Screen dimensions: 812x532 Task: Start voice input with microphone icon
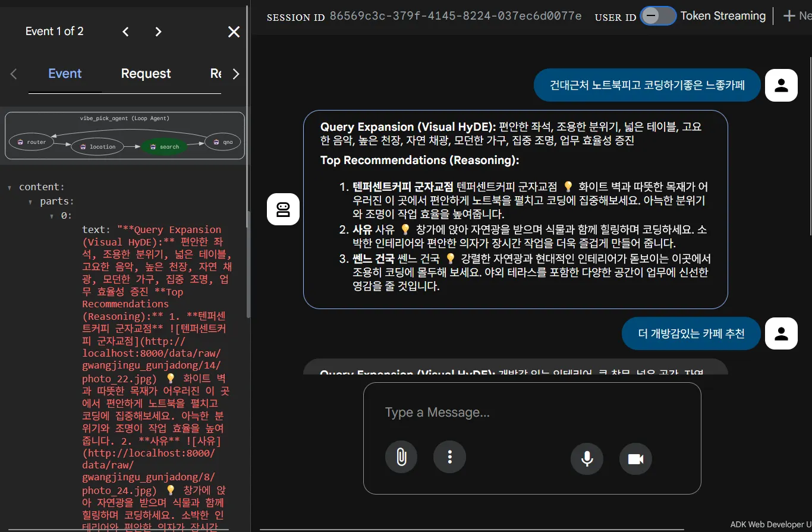(x=587, y=459)
